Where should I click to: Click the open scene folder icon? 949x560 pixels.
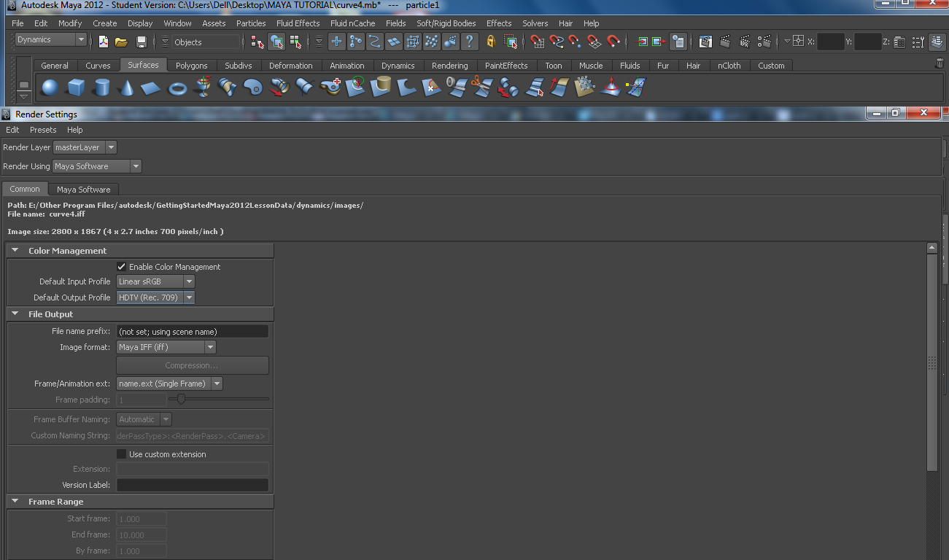tap(122, 42)
